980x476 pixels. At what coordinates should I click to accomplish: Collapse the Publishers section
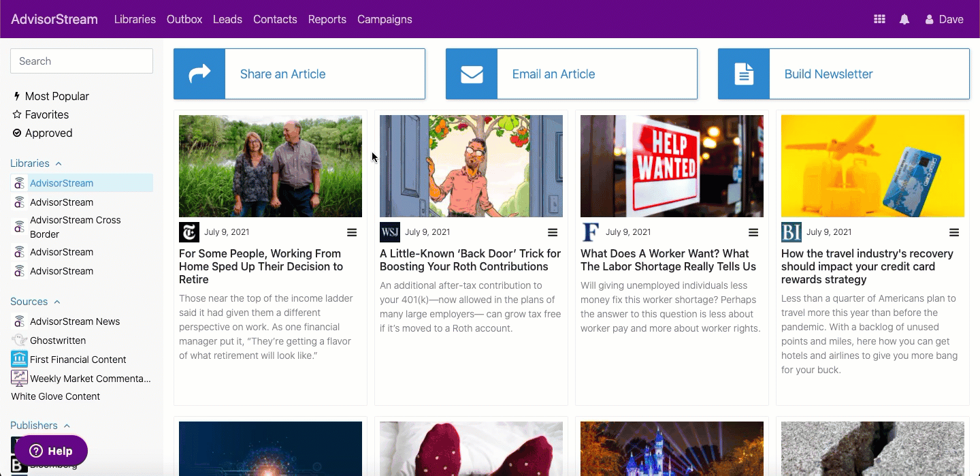tap(40, 426)
